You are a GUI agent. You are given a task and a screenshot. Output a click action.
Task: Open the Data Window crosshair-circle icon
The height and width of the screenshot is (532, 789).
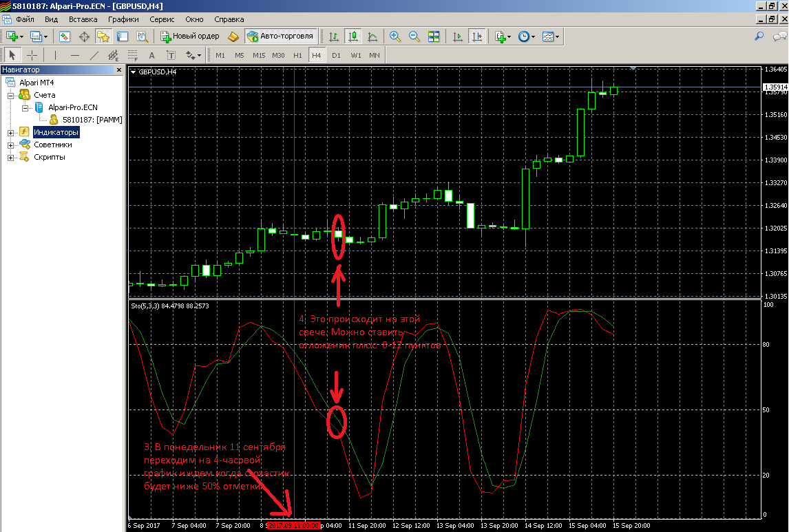click(x=84, y=36)
